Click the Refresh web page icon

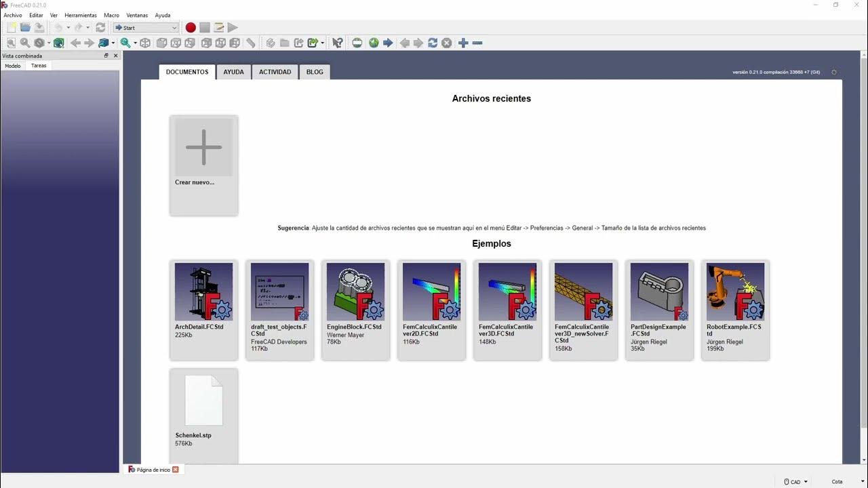pos(433,43)
